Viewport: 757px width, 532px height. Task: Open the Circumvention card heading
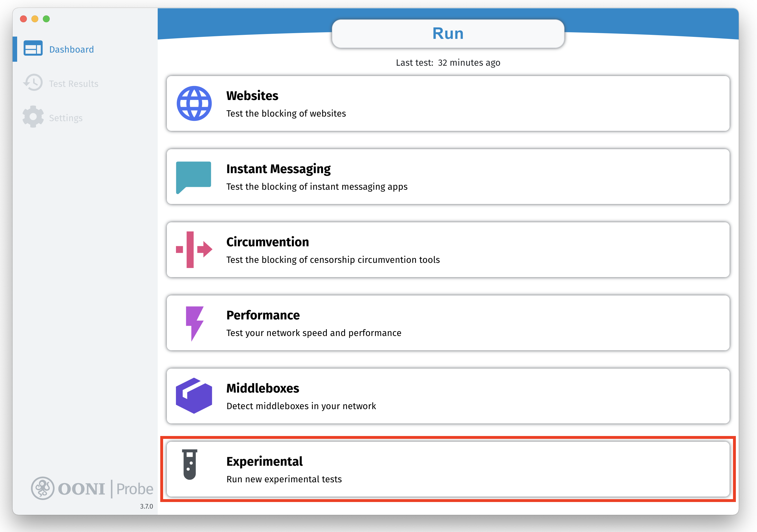tap(267, 242)
